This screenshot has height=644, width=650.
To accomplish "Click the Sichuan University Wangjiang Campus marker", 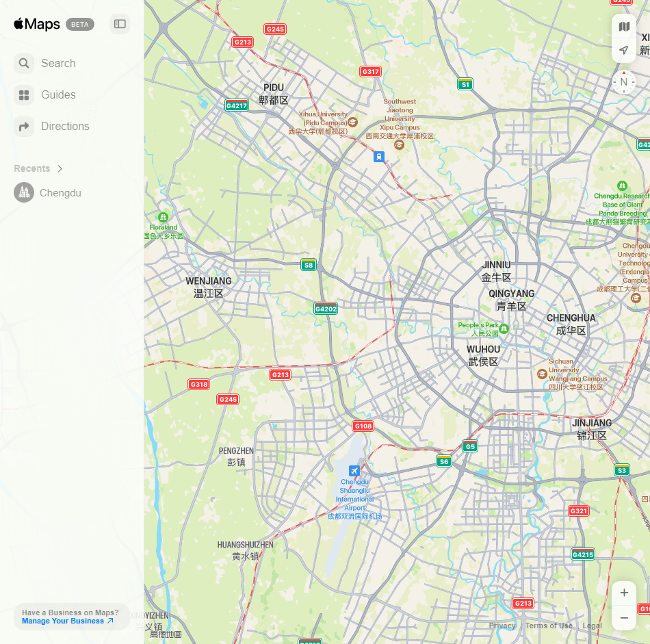I will (541, 373).
